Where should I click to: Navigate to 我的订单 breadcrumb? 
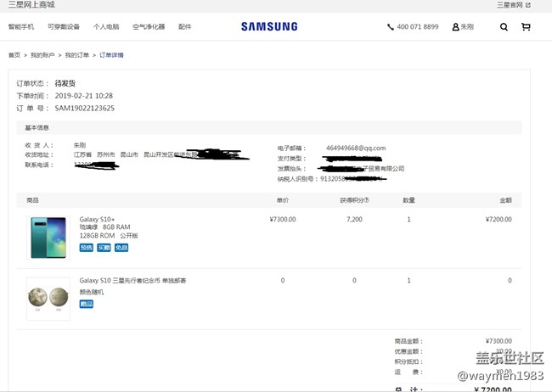(x=76, y=55)
